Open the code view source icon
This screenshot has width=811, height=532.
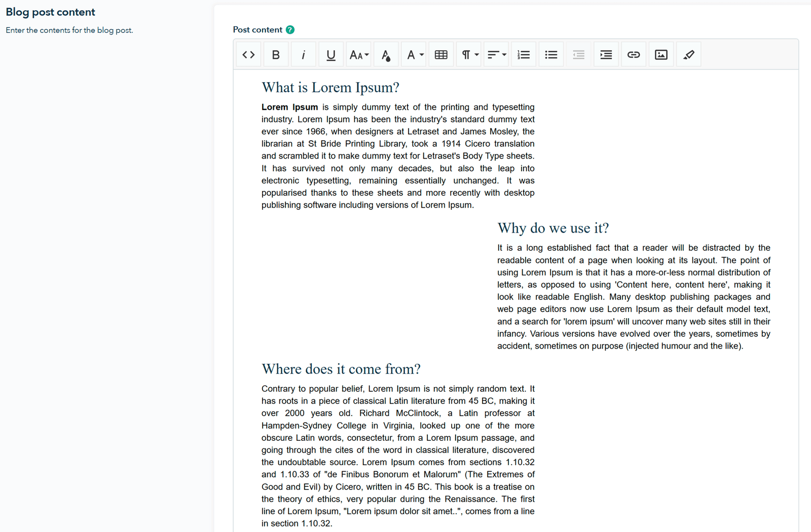click(248, 55)
